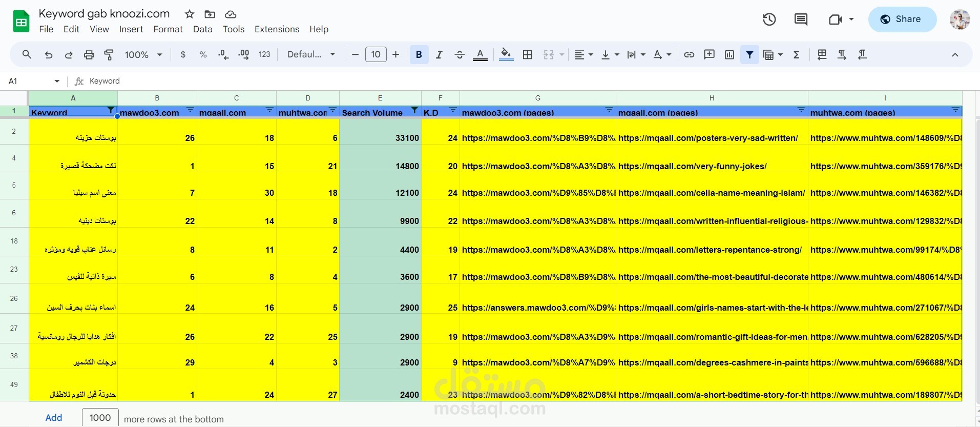
Task: Open the comments panel icon
Action: point(801,19)
